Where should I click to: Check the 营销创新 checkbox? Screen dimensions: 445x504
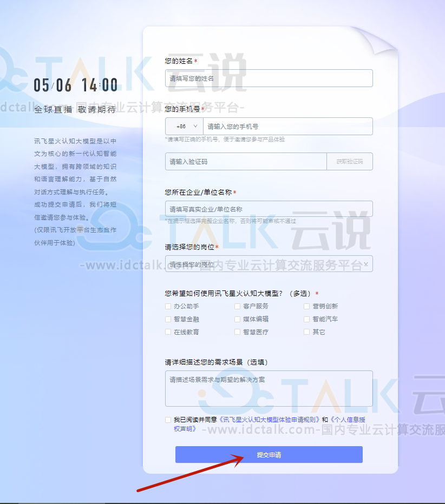306,306
